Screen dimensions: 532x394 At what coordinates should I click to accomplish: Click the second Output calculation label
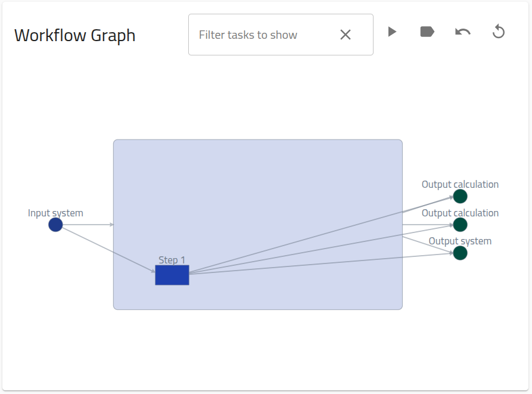tap(461, 213)
